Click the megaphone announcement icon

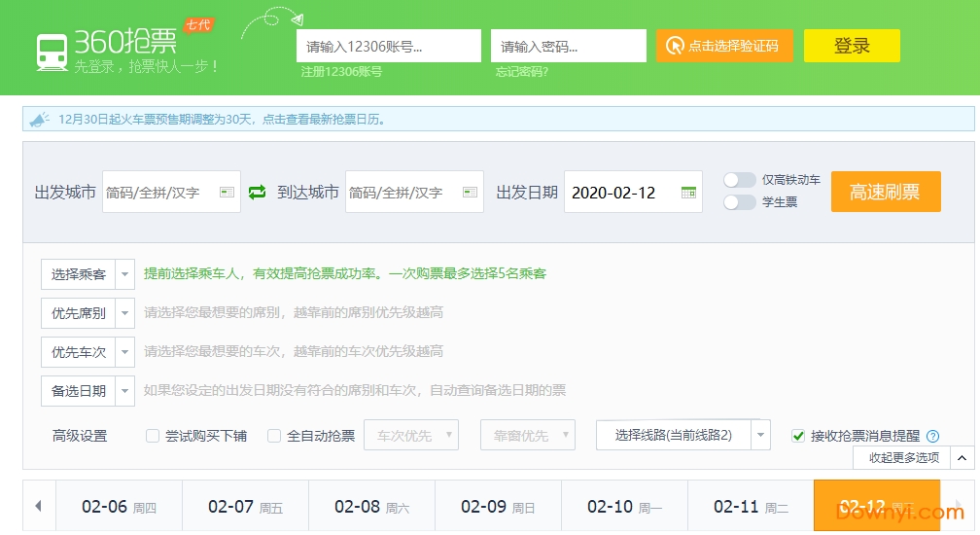pos(39,120)
